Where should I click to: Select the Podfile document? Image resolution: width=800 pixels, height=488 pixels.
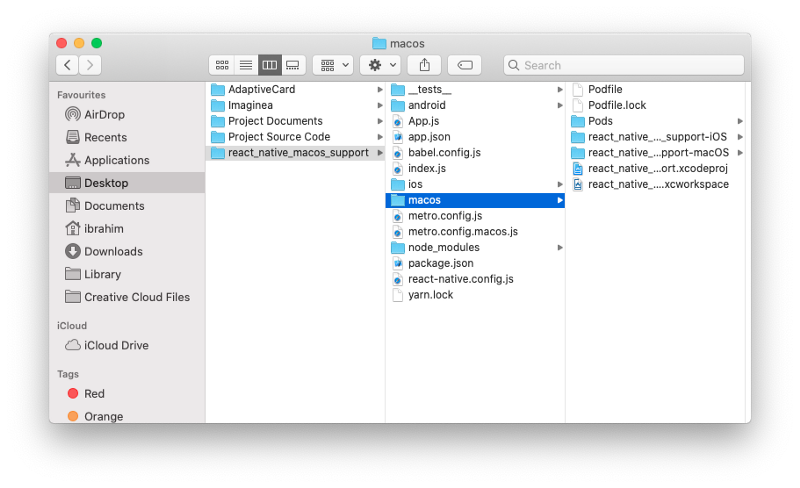655,89
